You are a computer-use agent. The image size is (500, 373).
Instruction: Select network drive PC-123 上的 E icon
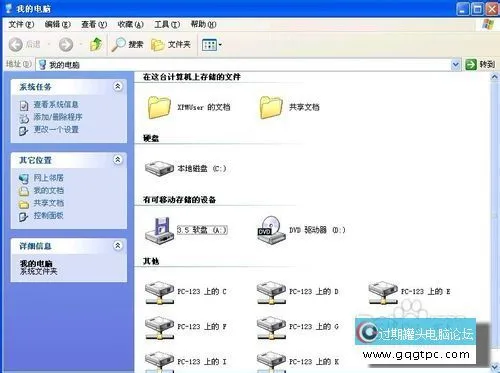click(x=383, y=292)
